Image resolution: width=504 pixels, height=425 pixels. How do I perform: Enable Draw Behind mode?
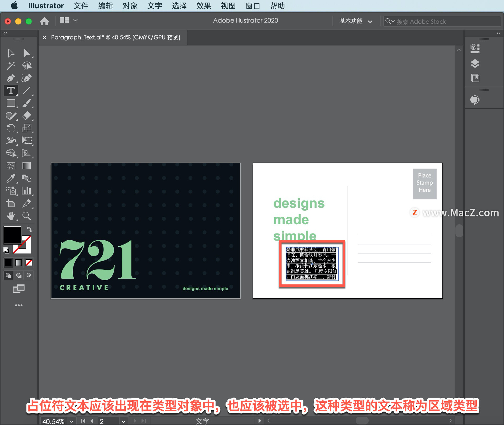[19, 275]
